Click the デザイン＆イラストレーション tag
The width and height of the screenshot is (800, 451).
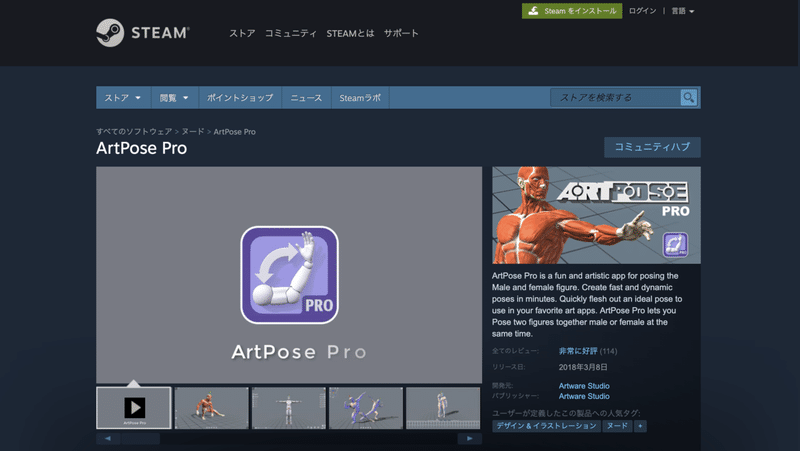(x=546, y=426)
